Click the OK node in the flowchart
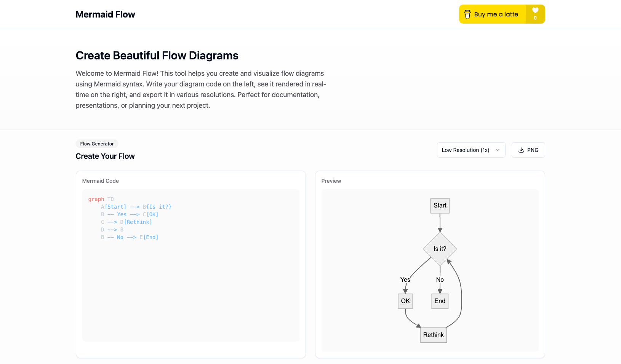This screenshot has width=621, height=364. pos(405,301)
